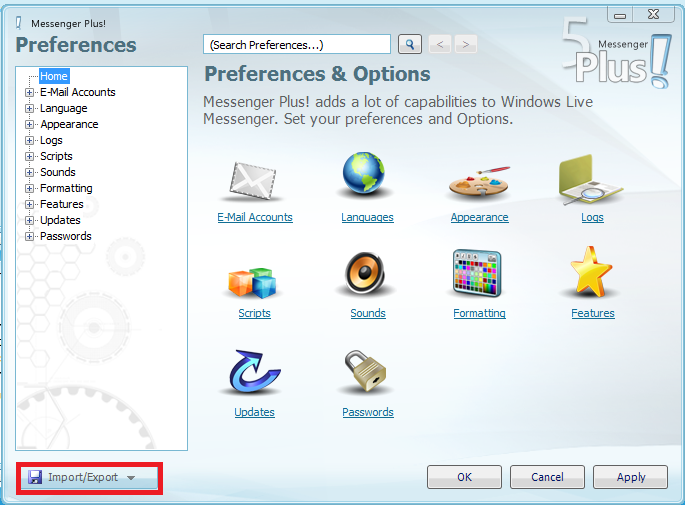Open the Languages globe icon
This screenshot has width=685, height=505.
pyautogui.click(x=367, y=178)
